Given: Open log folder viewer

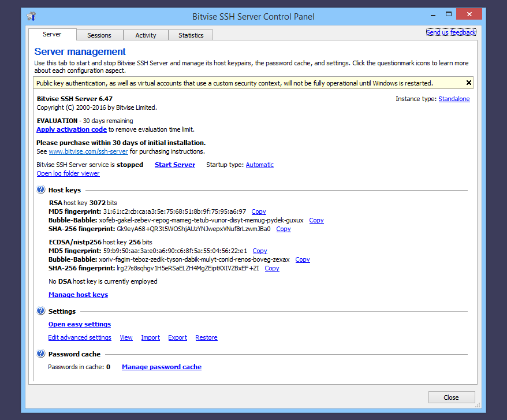Looking at the screenshot, I should pos(68,173).
